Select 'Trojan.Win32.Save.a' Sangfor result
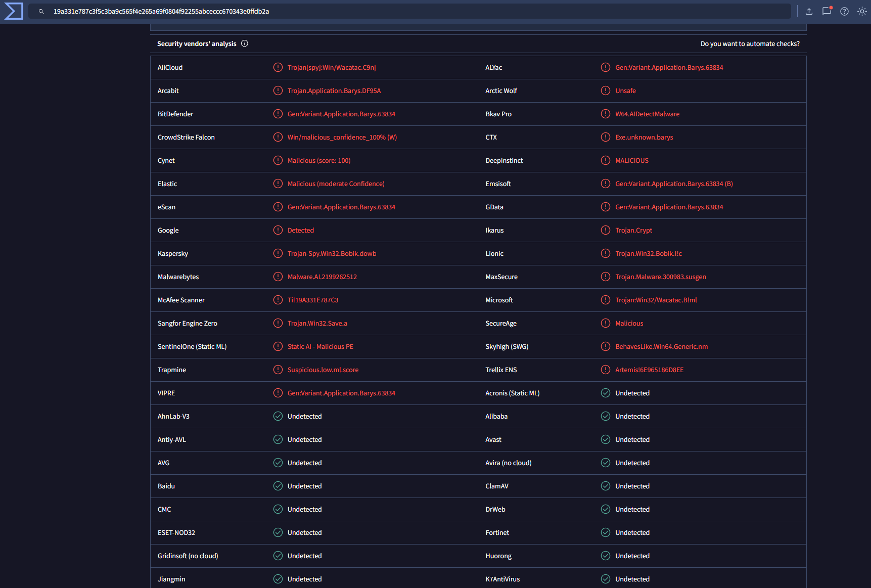The width and height of the screenshot is (871, 588). tap(317, 323)
